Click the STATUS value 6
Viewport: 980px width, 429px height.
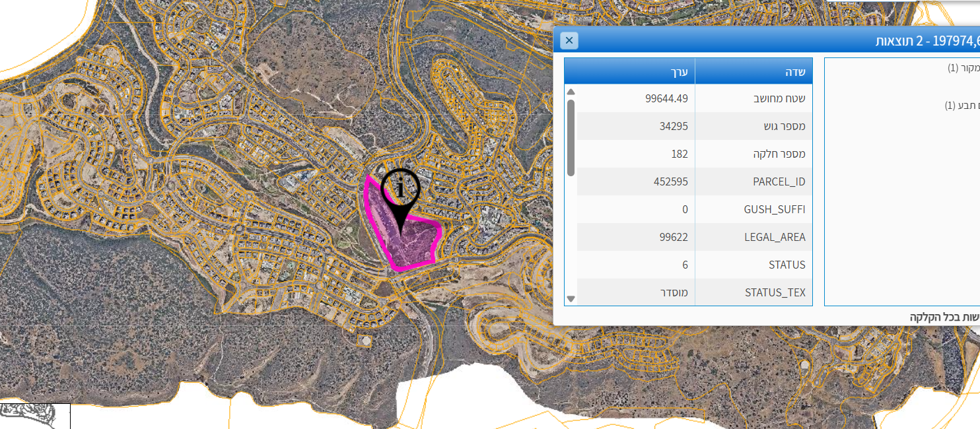click(x=685, y=265)
